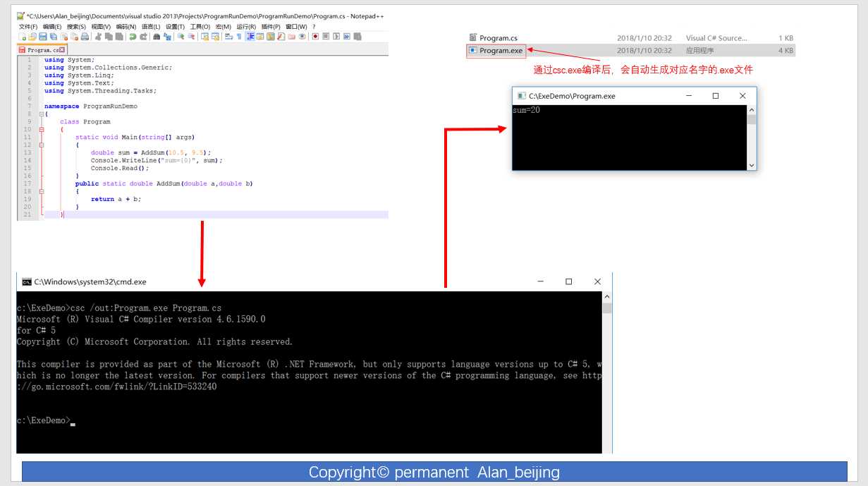
Task: Open the 语言(L) menu
Action: click(151, 27)
